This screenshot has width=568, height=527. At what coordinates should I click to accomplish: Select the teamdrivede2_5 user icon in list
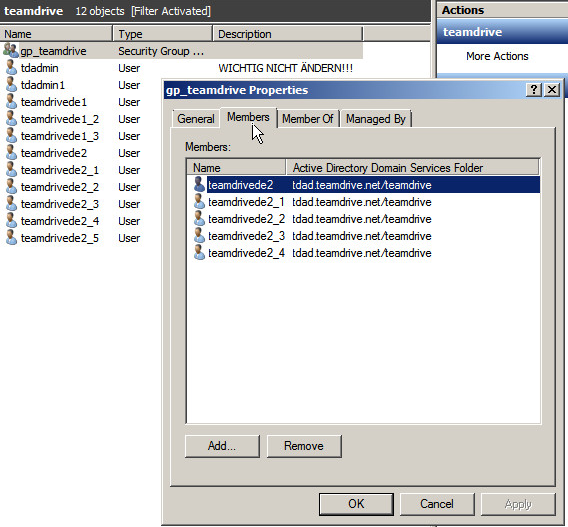pyautogui.click(x=11, y=238)
